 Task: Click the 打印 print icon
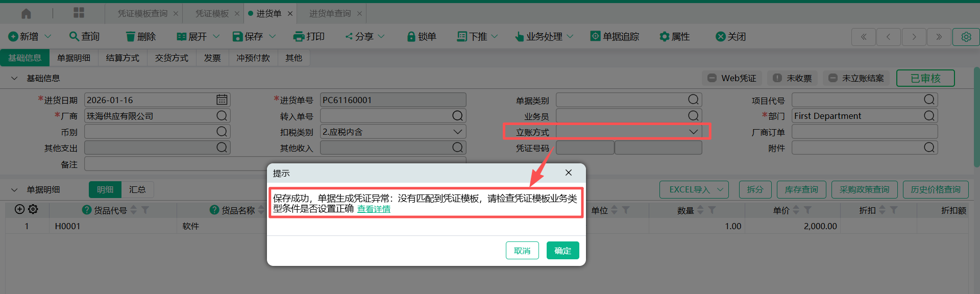tap(299, 37)
